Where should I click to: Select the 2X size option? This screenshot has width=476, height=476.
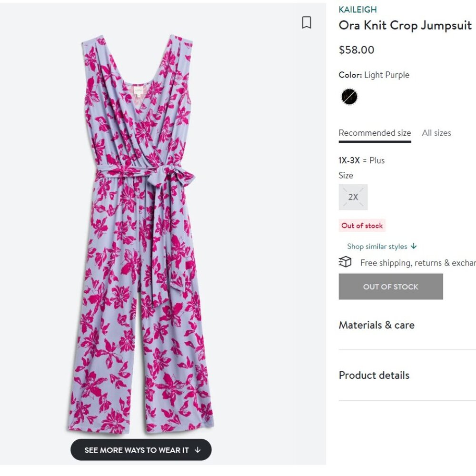point(353,197)
